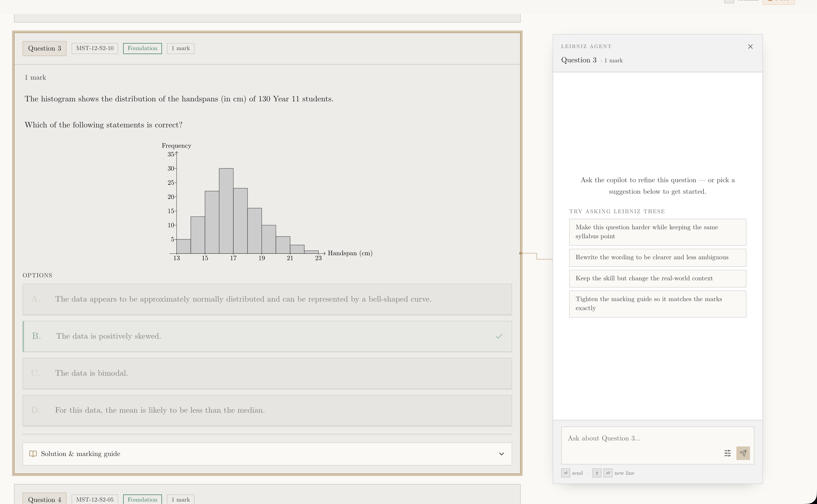Select option B positively skewed
Screen dimensions: 817x504
tap(267, 336)
